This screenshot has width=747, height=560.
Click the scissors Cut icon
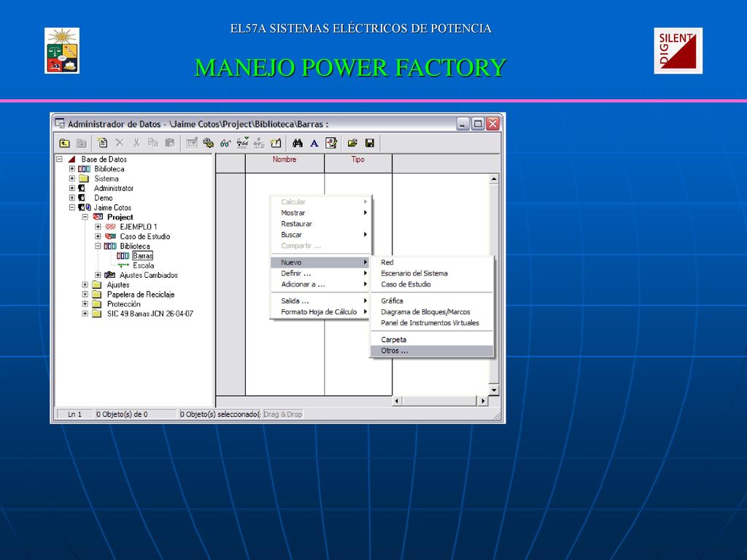click(136, 143)
